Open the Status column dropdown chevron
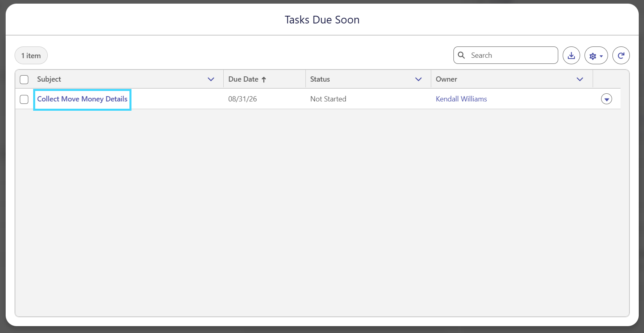 pyautogui.click(x=419, y=79)
